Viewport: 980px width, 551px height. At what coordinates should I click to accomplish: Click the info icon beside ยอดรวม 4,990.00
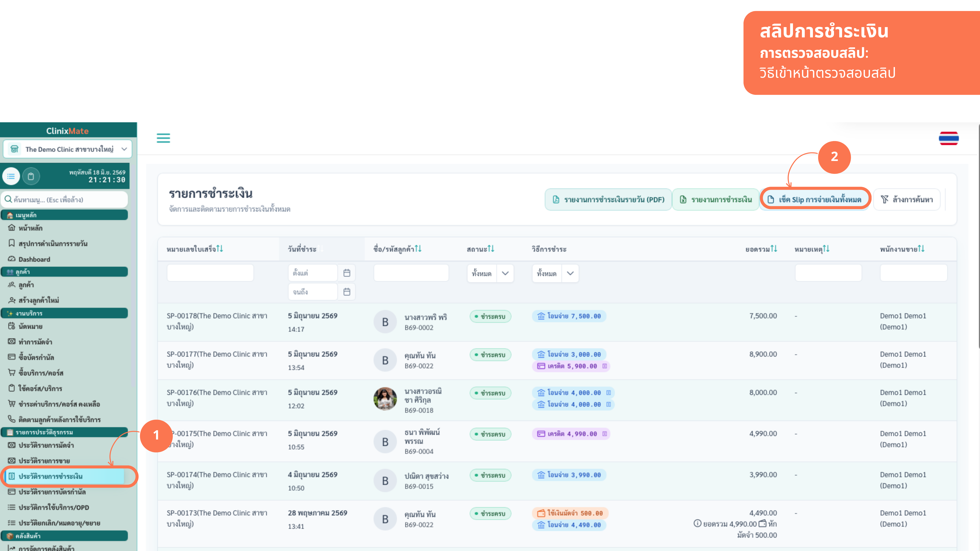coord(697,524)
